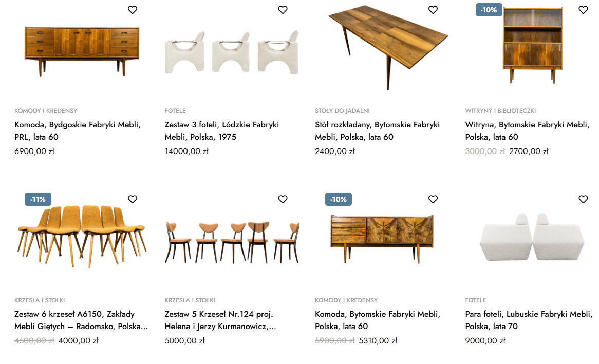Add Zestaw 5 Krzeseł Nr.124 to wishlist
This screenshot has height=364, width=599.
[283, 199]
